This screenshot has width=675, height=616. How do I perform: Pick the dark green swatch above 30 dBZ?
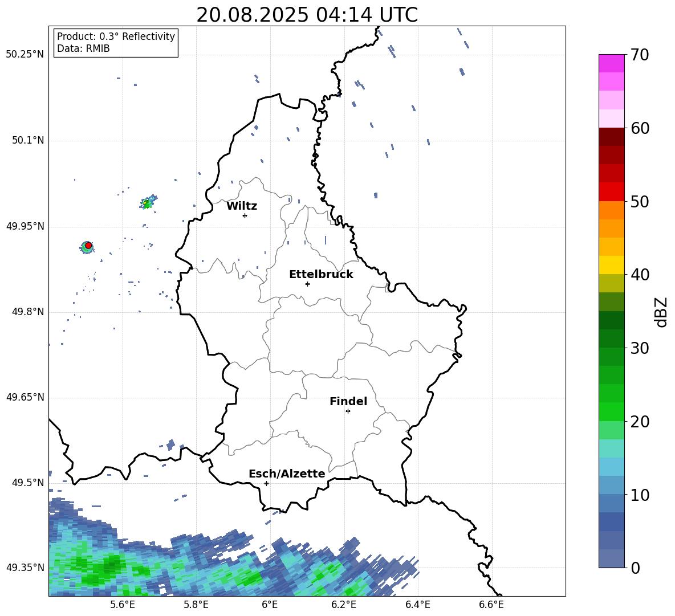click(x=611, y=320)
